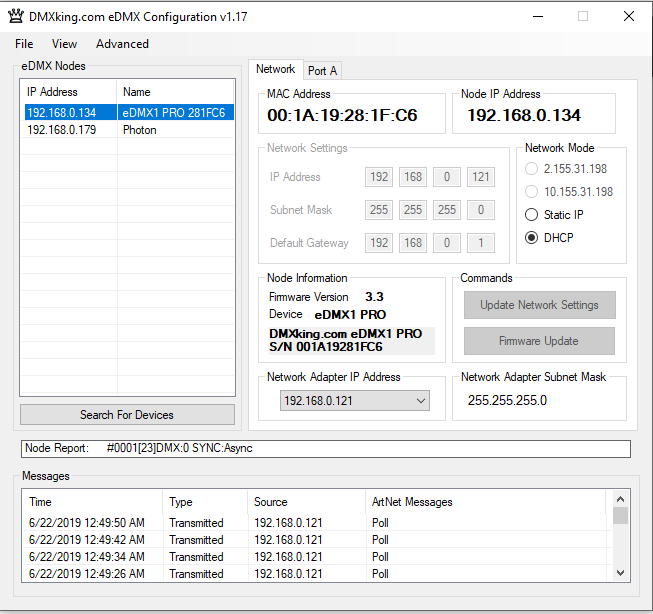Image resolution: width=653 pixels, height=614 pixels.
Task: Select the Photon node name
Action: [x=140, y=130]
